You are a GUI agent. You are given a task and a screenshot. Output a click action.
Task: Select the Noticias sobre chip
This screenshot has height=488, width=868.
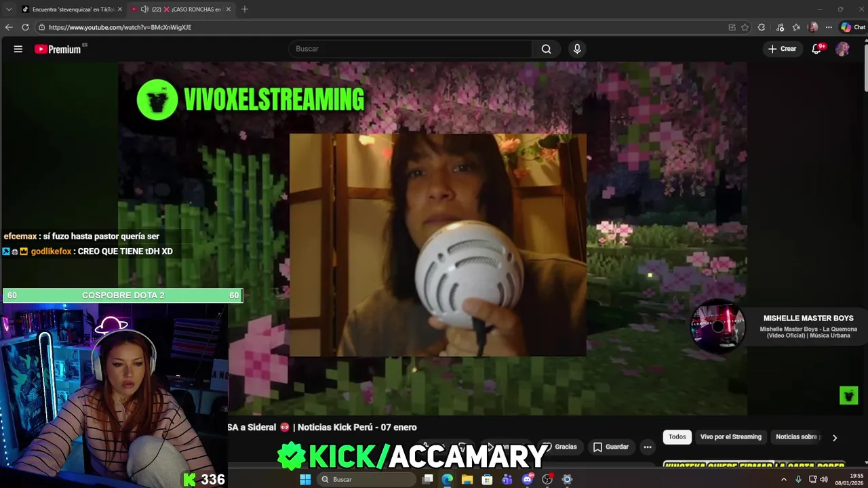click(797, 437)
